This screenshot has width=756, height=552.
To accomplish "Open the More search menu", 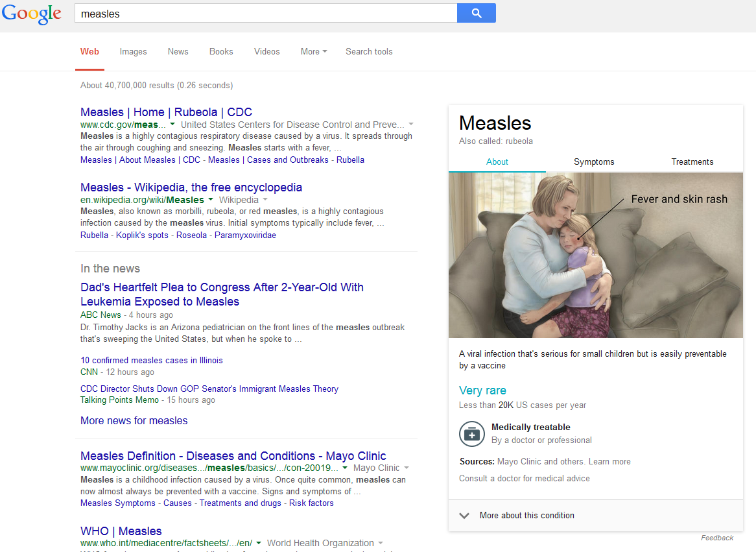I will pyautogui.click(x=314, y=52).
